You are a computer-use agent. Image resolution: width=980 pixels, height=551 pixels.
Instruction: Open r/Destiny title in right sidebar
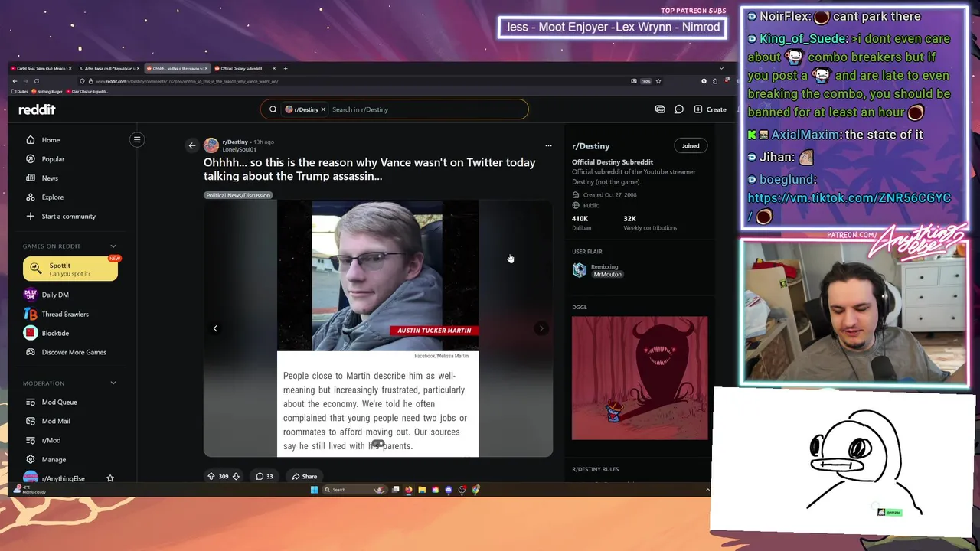(590, 146)
